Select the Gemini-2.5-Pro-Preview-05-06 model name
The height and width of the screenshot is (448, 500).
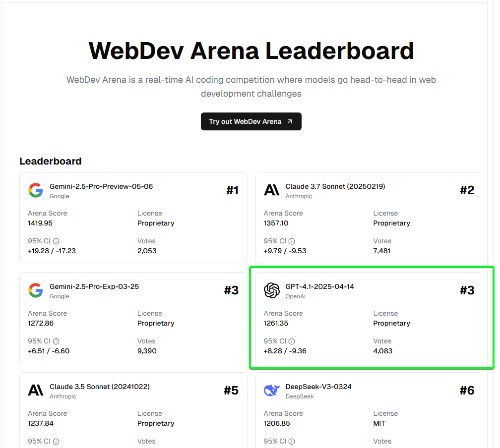tap(101, 186)
